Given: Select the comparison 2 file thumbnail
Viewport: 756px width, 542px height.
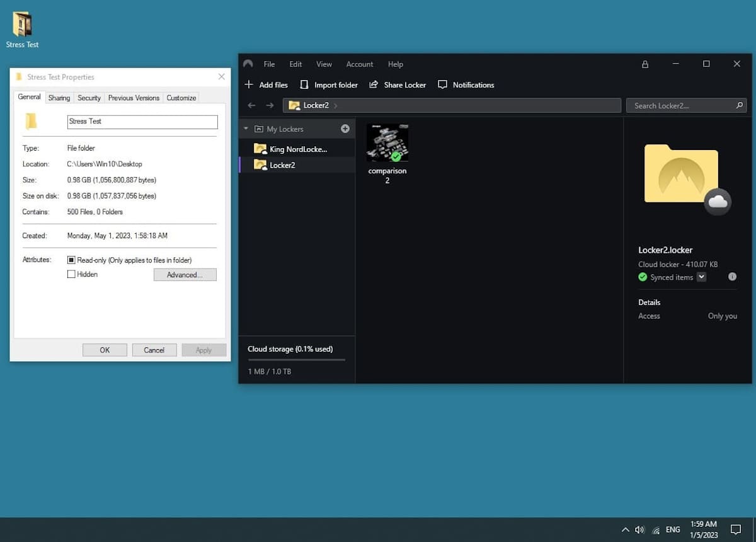Looking at the screenshot, I should tap(387, 144).
